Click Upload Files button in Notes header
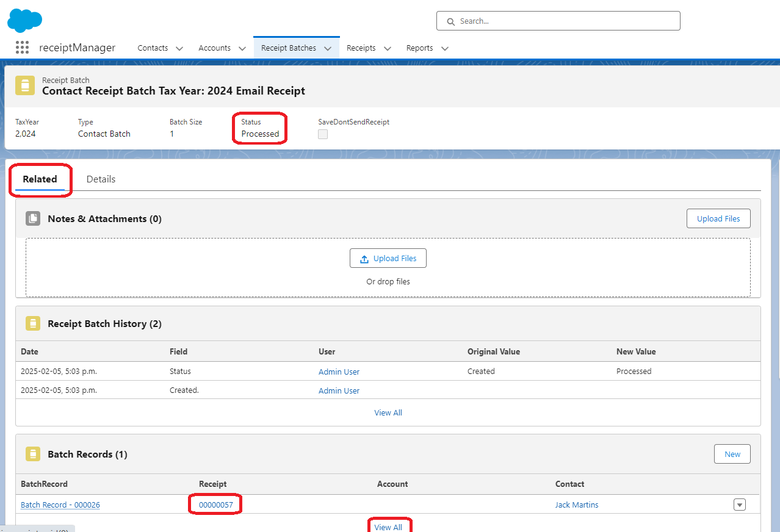The image size is (780, 532). click(718, 218)
